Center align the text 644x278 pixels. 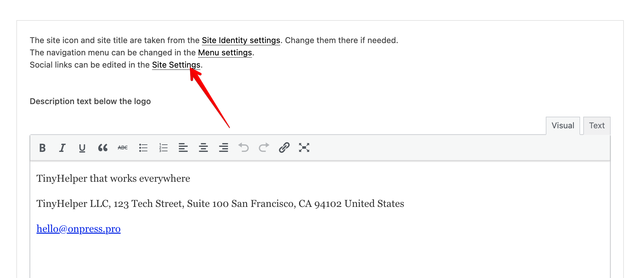point(203,147)
